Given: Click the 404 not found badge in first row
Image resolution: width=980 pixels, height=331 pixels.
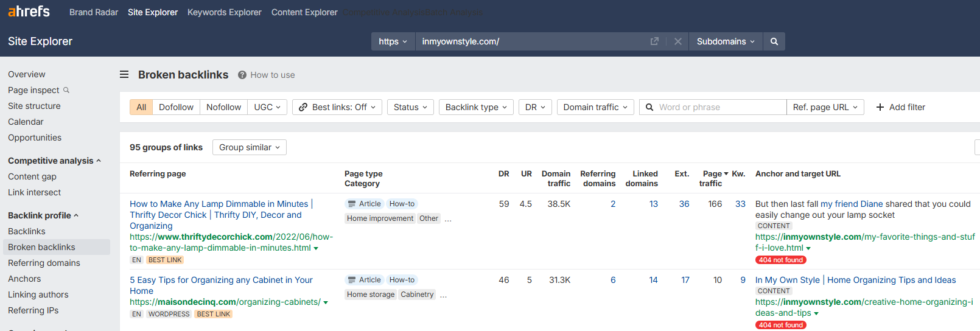Looking at the screenshot, I should tap(781, 260).
